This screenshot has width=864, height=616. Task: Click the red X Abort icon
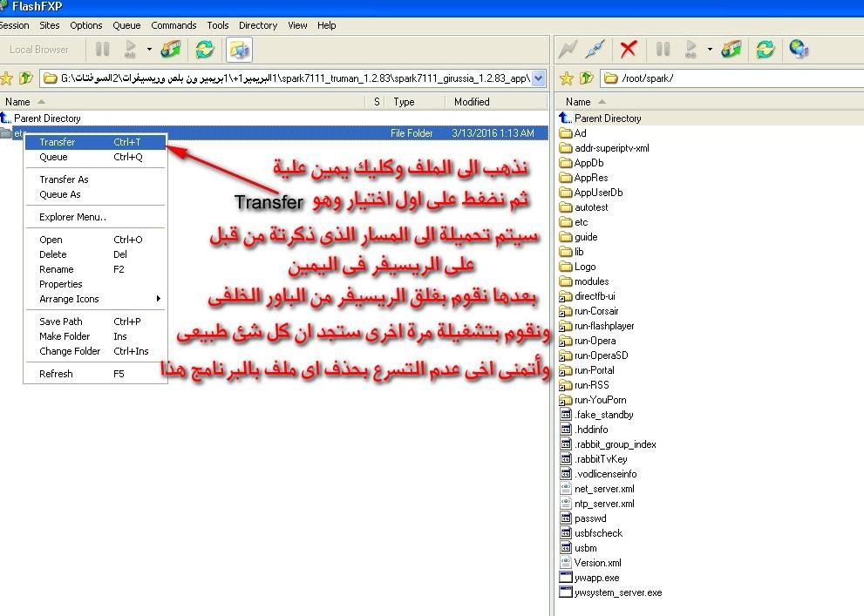(628, 50)
